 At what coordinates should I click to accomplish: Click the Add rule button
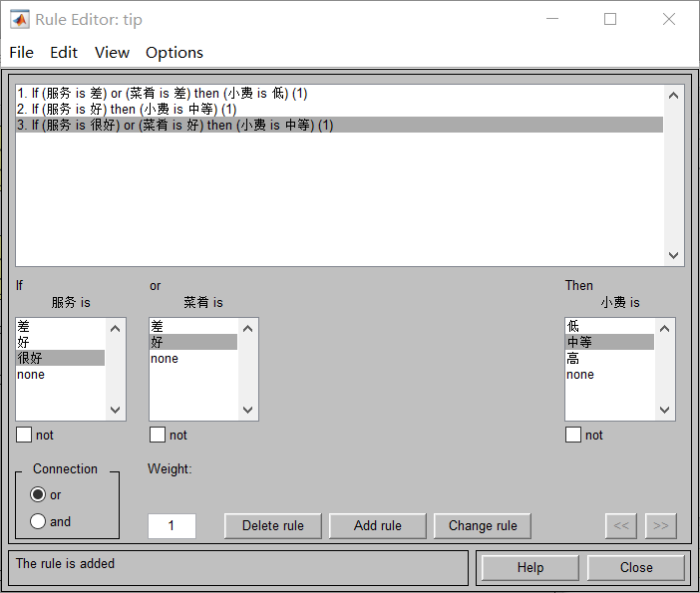[x=378, y=525]
